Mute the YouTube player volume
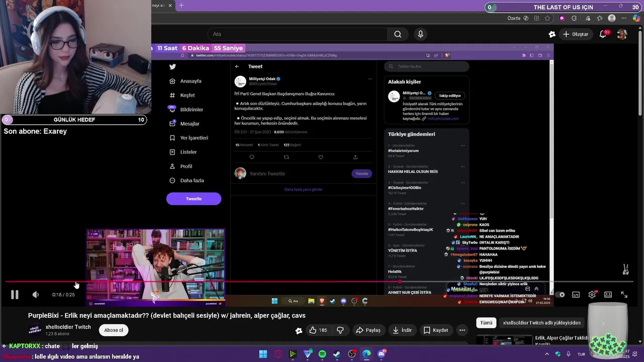 pos(35,295)
